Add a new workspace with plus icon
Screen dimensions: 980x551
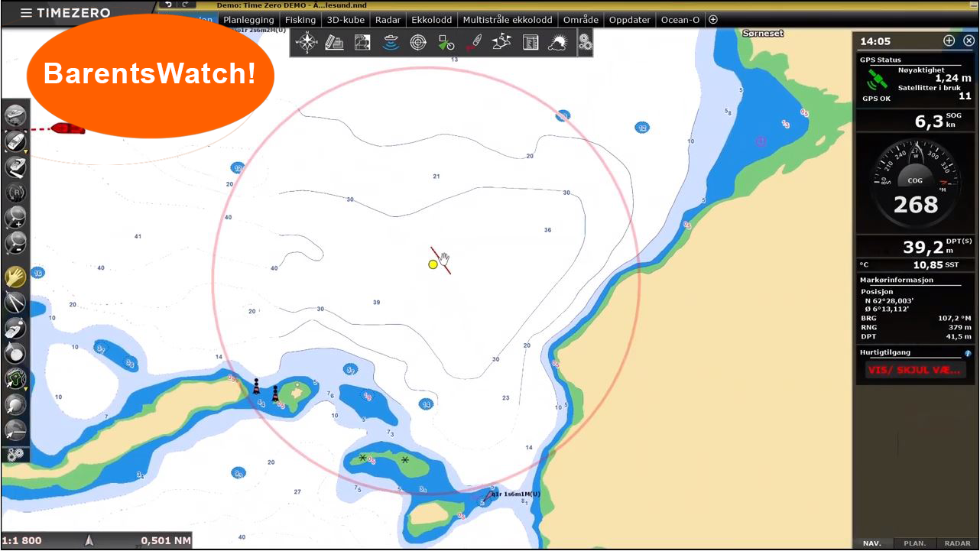pyautogui.click(x=713, y=20)
